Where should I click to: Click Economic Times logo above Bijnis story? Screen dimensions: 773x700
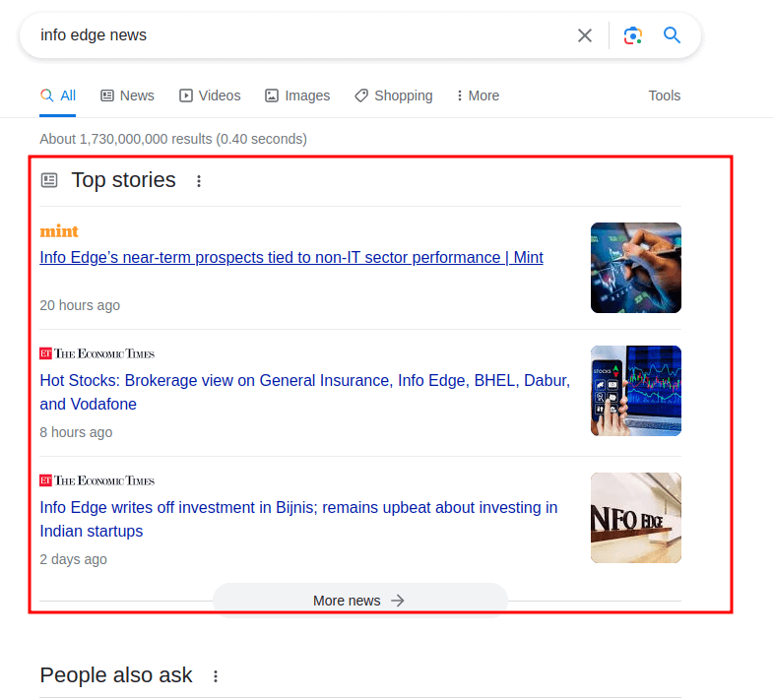coord(97,480)
